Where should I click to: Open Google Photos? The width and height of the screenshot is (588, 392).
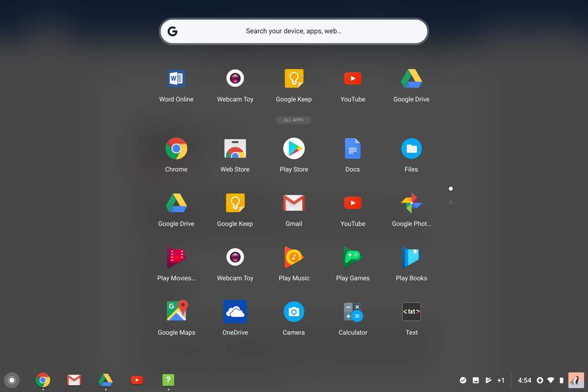coord(412,203)
